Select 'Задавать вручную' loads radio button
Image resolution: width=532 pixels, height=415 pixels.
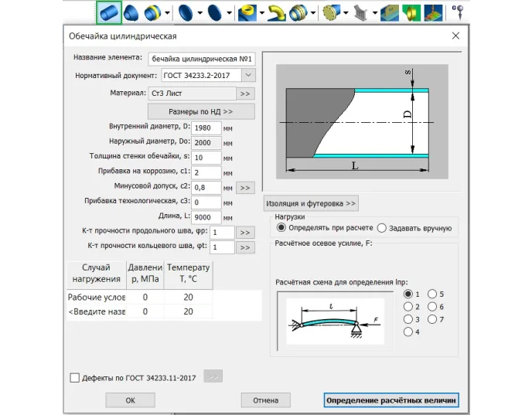pos(382,228)
